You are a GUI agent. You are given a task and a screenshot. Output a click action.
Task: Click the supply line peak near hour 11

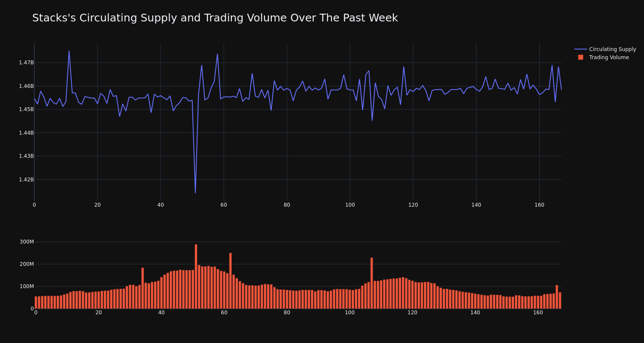69,51
